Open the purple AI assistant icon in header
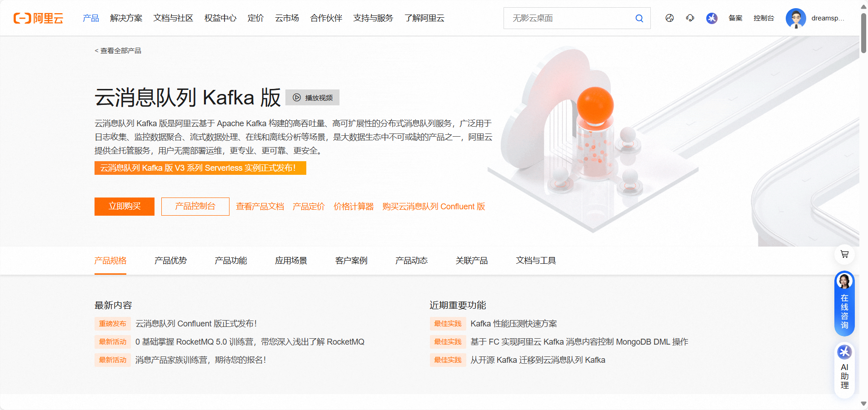This screenshot has width=868, height=410. (x=712, y=18)
